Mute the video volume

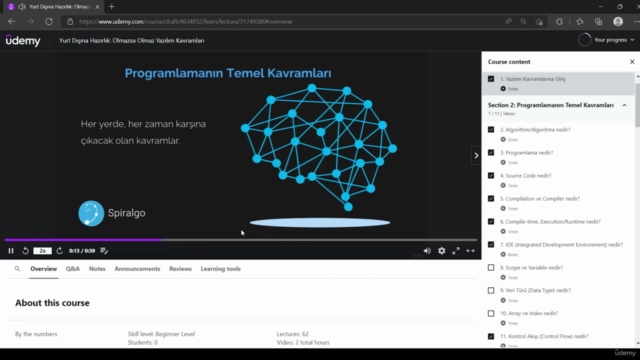point(427,251)
